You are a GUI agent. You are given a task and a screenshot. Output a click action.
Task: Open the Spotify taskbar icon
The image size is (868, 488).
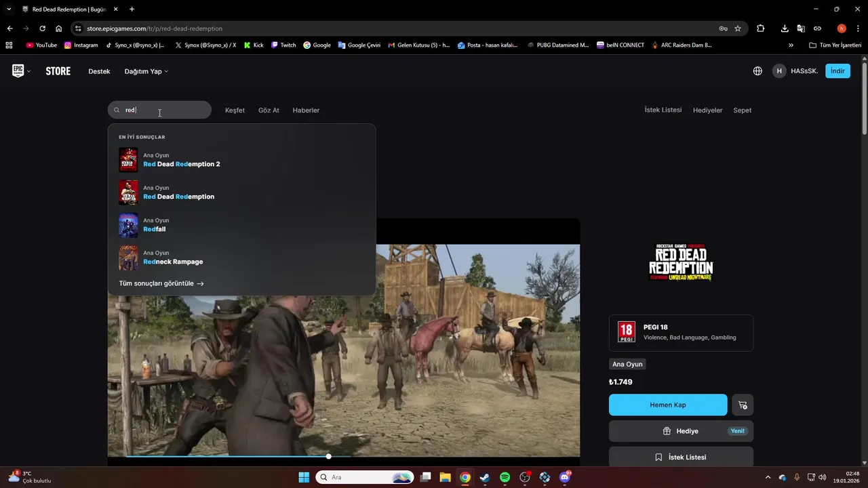[x=505, y=477]
